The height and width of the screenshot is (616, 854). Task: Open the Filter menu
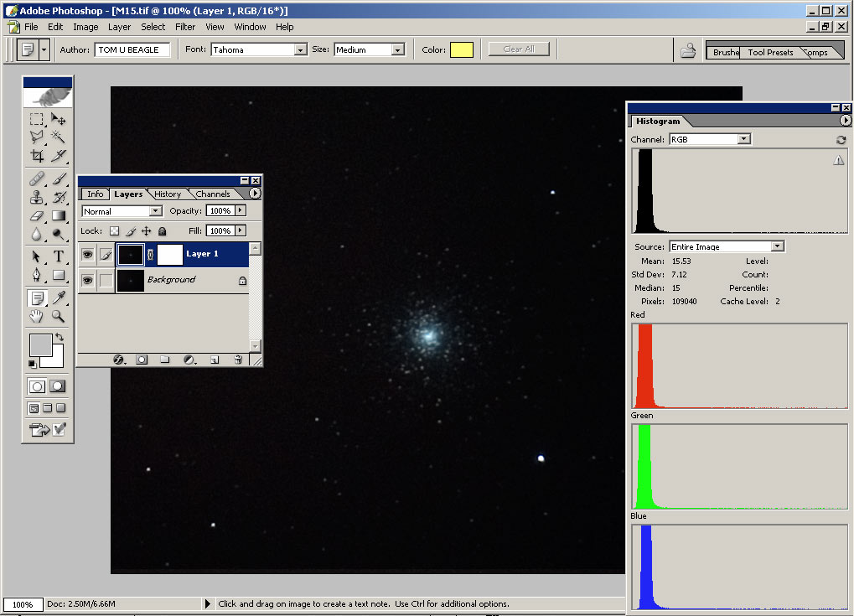pos(185,27)
